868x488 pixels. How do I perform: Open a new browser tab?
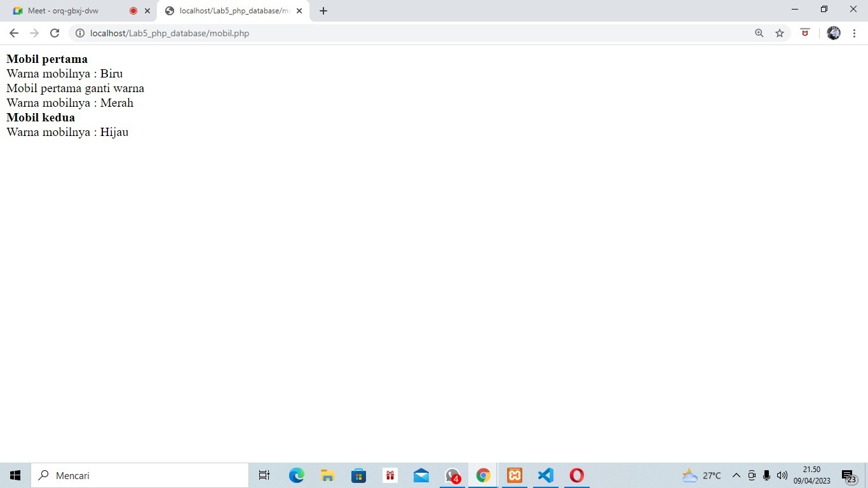[x=323, y=10]
